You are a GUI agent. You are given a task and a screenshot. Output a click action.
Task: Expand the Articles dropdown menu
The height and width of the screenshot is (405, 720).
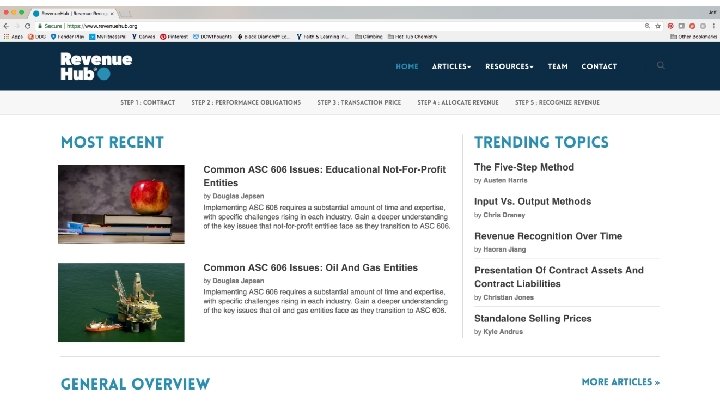[x=451, y=67]
